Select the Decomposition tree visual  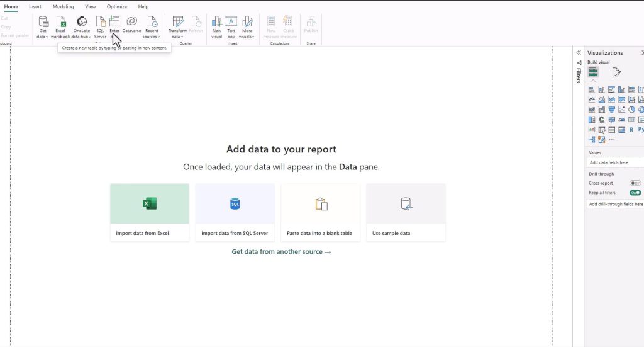tap(591, 139)
